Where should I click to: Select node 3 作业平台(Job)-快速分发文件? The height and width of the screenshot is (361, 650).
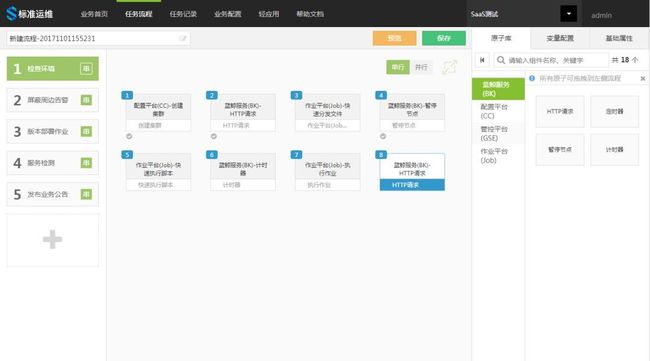point(327,113)
